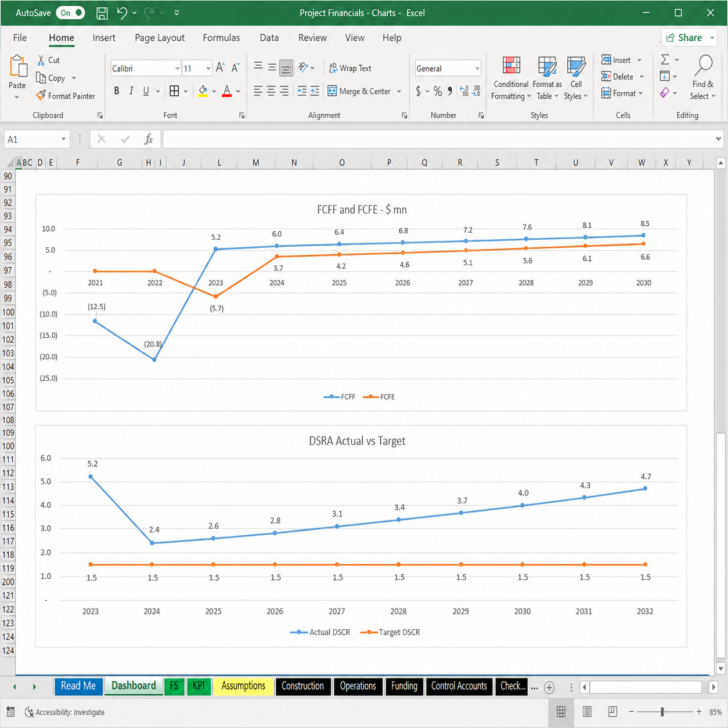Switch to Page Layout view in status bar
This screenshot has width=728, height=728.
tap(587, 712)
